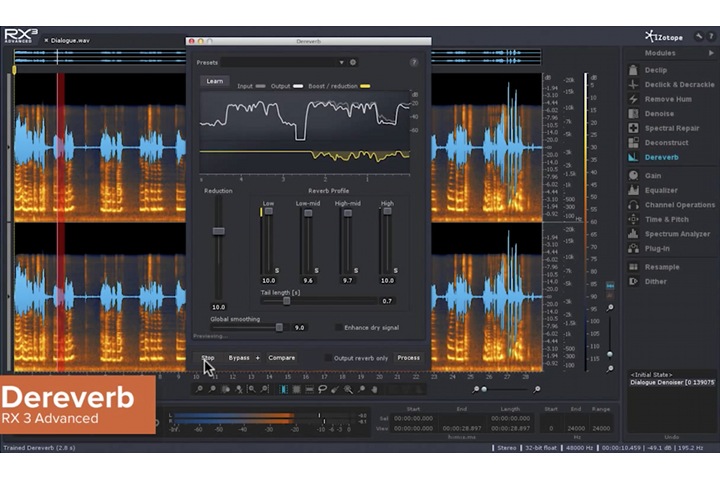The height and width of the screenshot is (480, 720).
Task: Close the Dialogue.wav tab
Action: [x=46, y=40]
